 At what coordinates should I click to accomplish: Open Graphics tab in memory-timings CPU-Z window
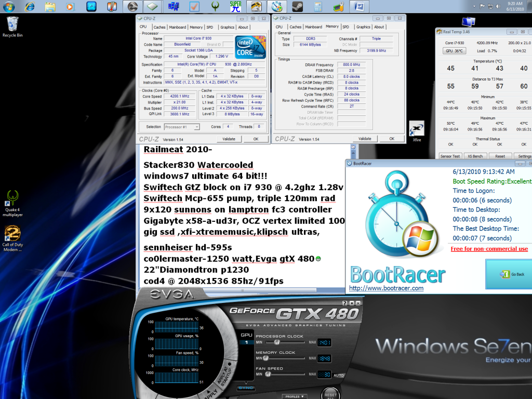pyautogui.click(x=363, y=27)
